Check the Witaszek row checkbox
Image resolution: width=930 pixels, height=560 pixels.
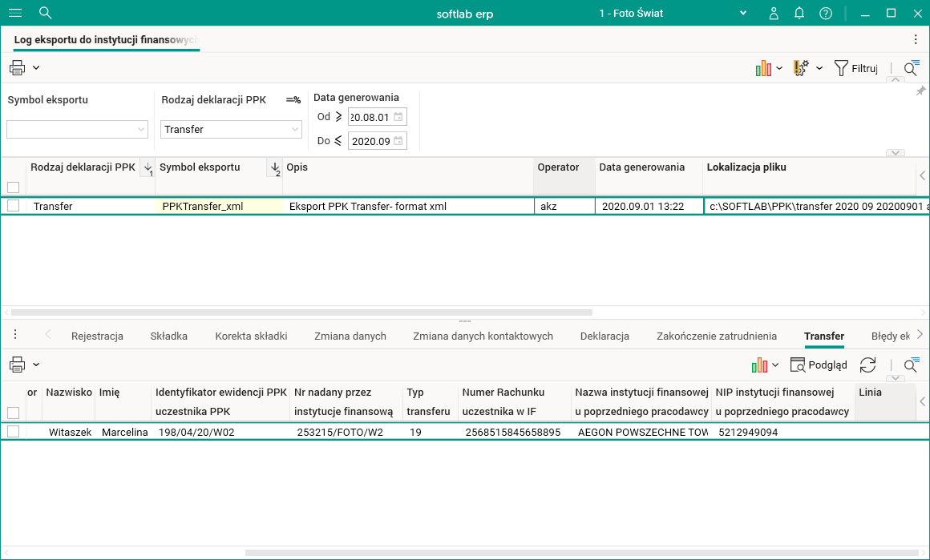(x=13, y=431)
